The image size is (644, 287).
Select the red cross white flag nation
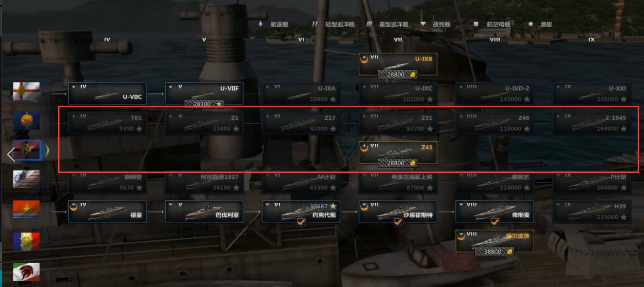[x=26, y=91]
